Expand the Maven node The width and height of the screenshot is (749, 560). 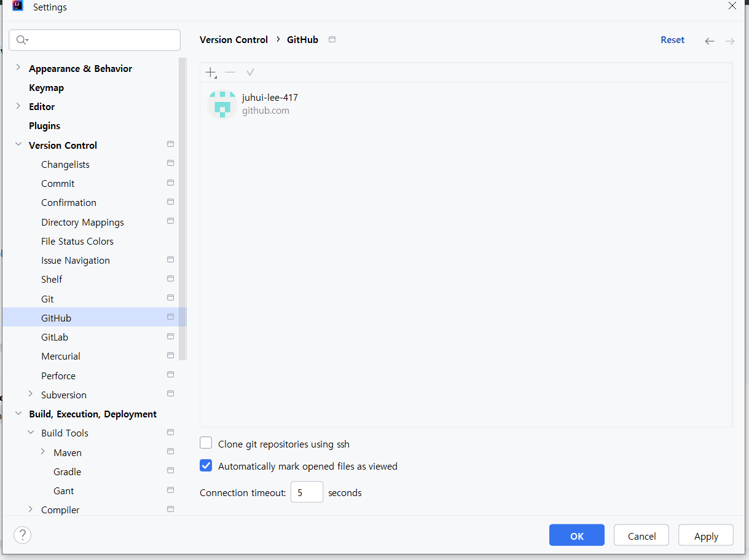pos(42,452)
